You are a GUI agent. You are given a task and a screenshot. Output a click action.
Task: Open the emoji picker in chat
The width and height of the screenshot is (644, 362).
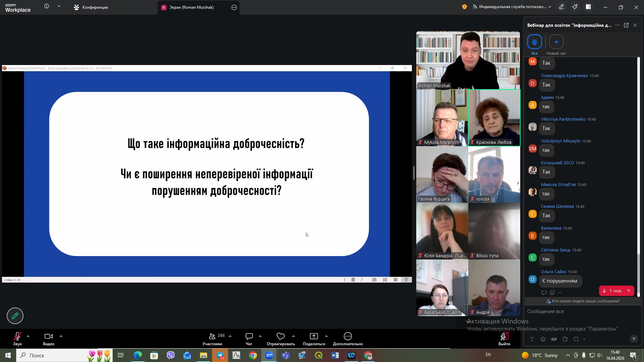pyautogui.click(x=543, y=339)
